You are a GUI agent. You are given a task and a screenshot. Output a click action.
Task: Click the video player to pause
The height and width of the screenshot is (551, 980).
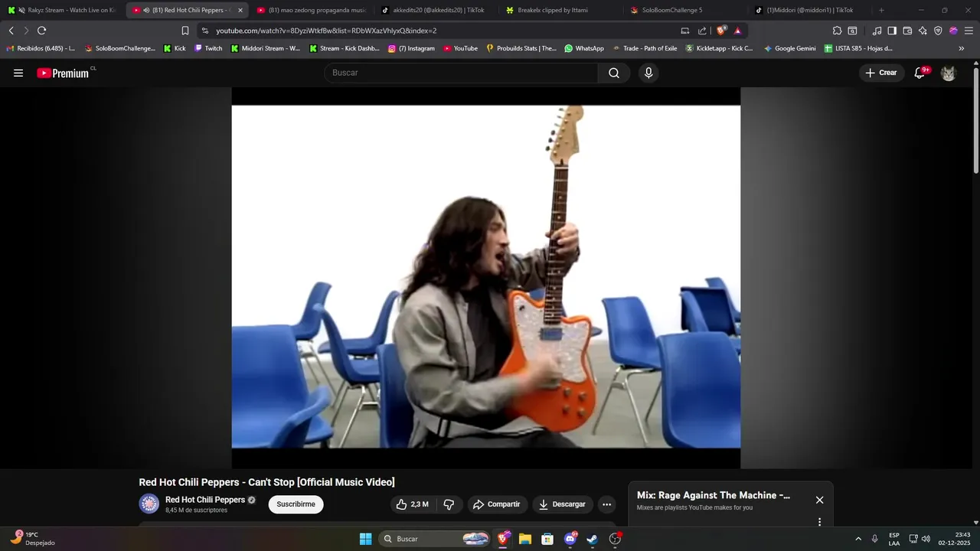pos(486,276)
